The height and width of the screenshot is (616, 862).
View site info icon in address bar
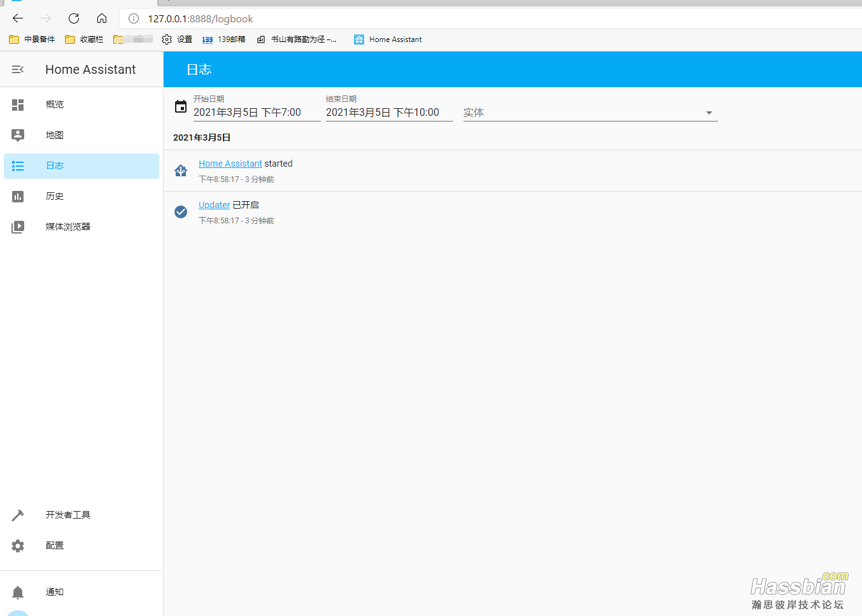(x=134, y=18)
